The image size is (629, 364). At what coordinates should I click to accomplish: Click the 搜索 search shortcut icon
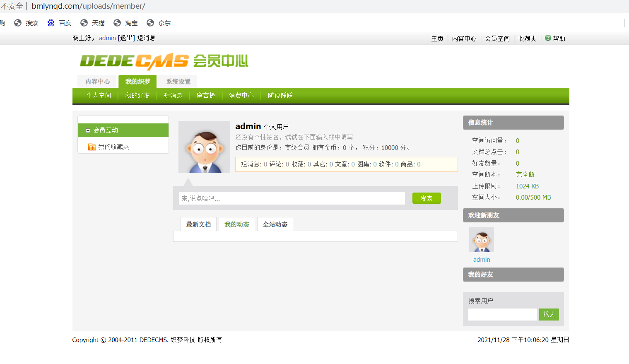coord(17,23)
